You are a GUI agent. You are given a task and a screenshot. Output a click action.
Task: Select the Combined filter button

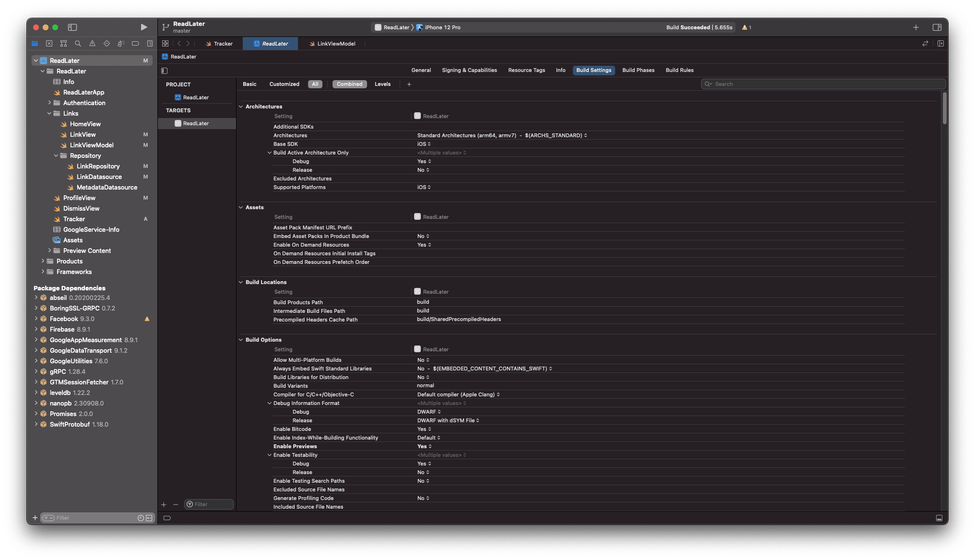point(349,83)
